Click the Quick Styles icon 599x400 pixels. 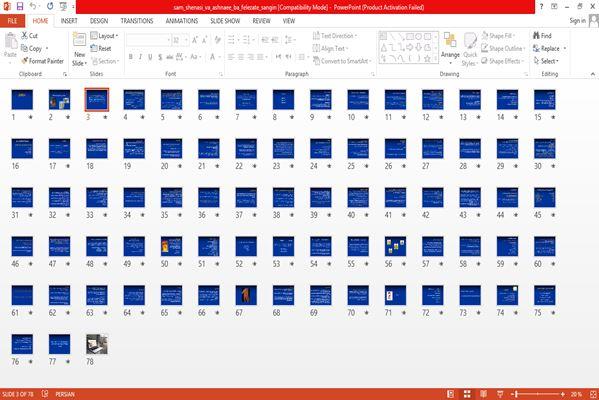click(x=470, y=40)
